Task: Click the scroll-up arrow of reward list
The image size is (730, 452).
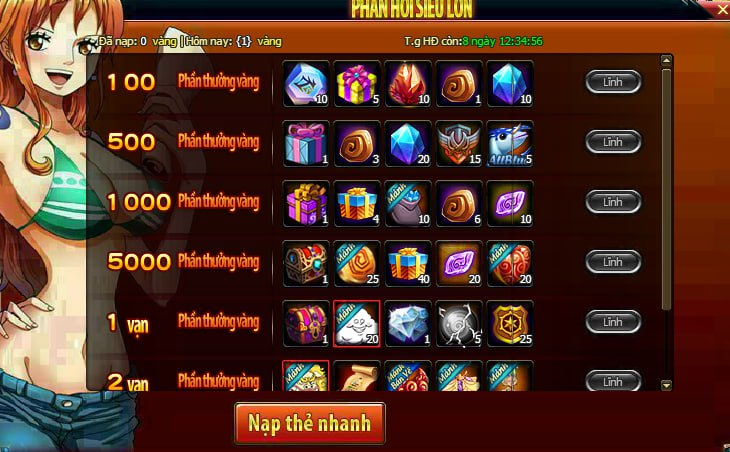Action: click(666, 60)
